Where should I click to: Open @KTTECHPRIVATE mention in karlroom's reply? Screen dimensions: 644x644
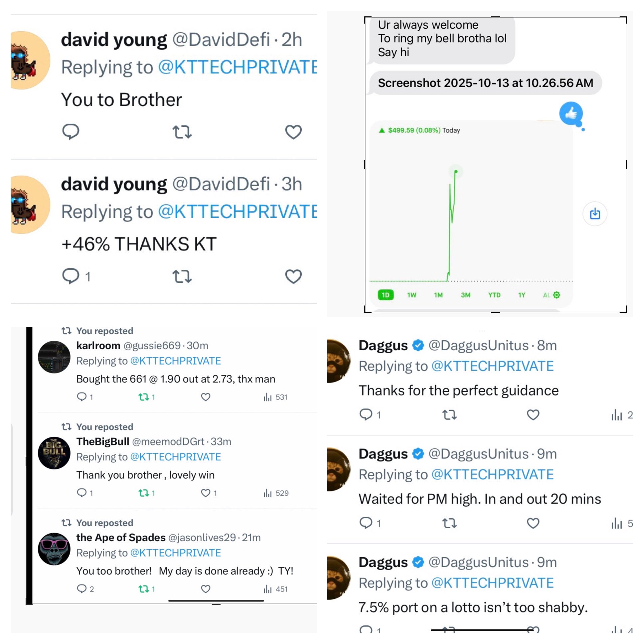pos(175,361)
